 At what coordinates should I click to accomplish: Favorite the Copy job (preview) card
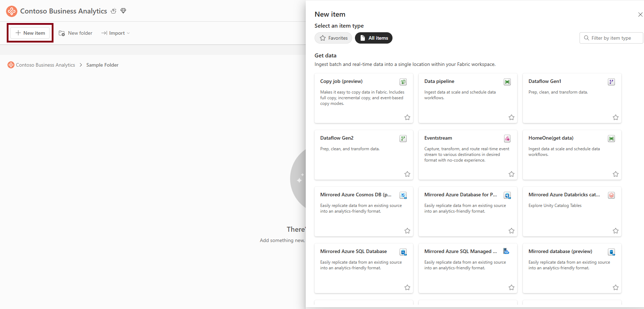point(407,117)
